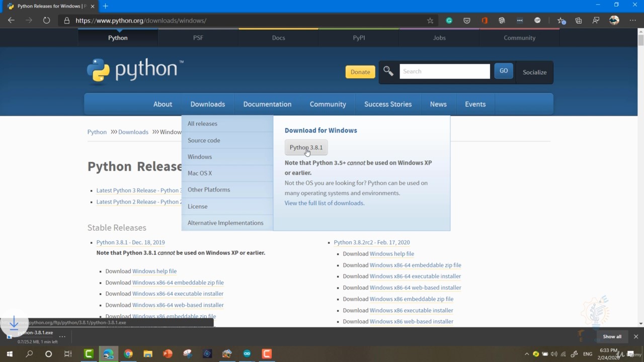Open Events in the main navigation

475,104
